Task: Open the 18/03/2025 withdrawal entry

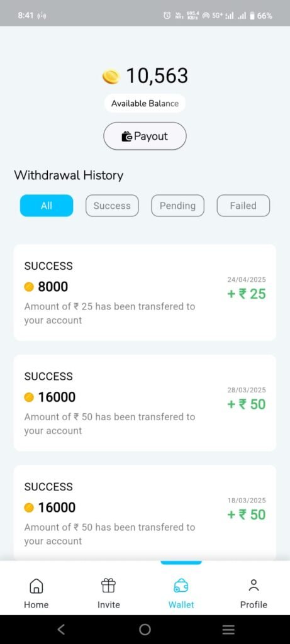Action: [x=145, y=513]
